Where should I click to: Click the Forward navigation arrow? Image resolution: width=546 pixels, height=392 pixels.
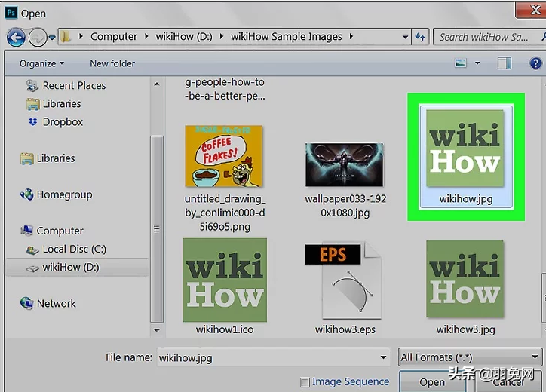(38, 37)
